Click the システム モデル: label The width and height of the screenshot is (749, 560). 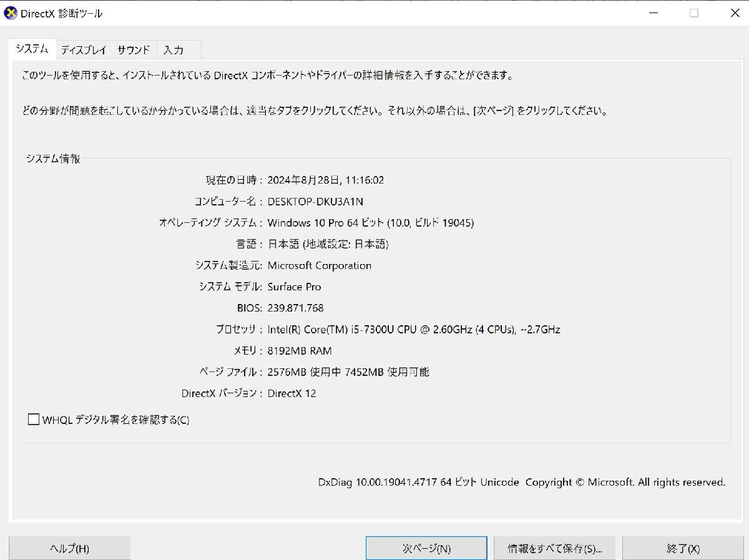click(x=231, y=287)
